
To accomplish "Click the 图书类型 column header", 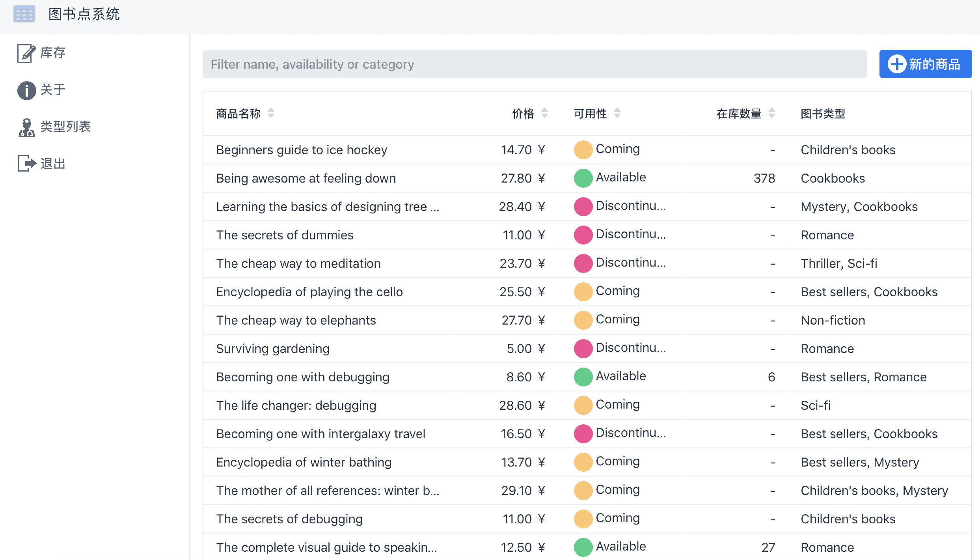I will click(823, 114).
